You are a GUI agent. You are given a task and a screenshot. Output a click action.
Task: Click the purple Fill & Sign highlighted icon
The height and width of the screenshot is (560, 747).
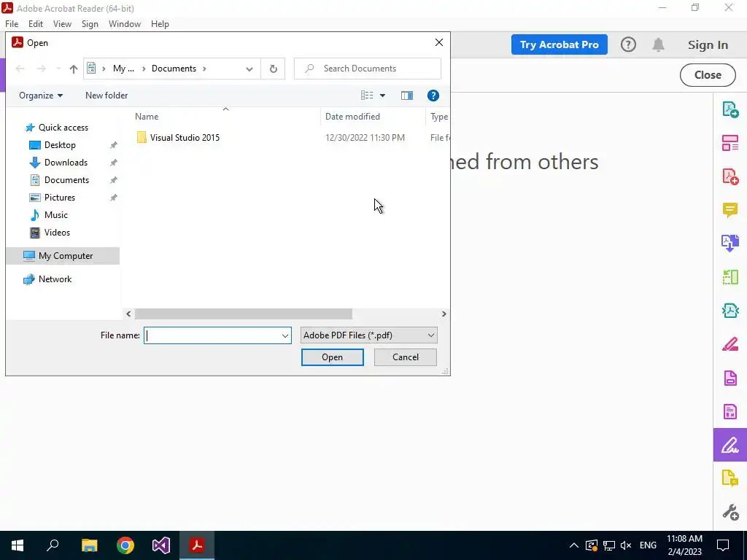pyautogui.click(x=729, y=445)
